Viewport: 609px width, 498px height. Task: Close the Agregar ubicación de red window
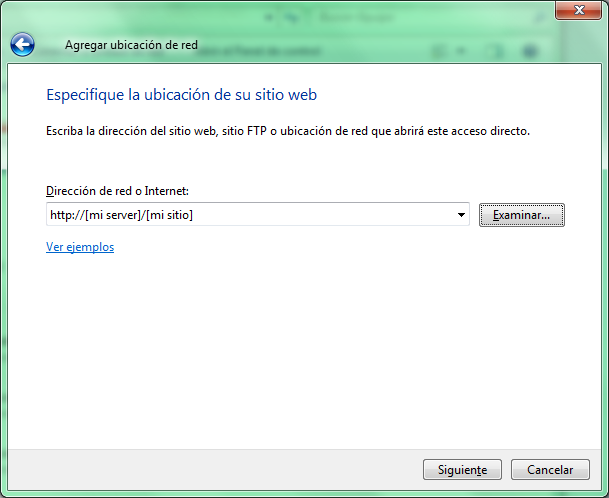tap(579, 10)
